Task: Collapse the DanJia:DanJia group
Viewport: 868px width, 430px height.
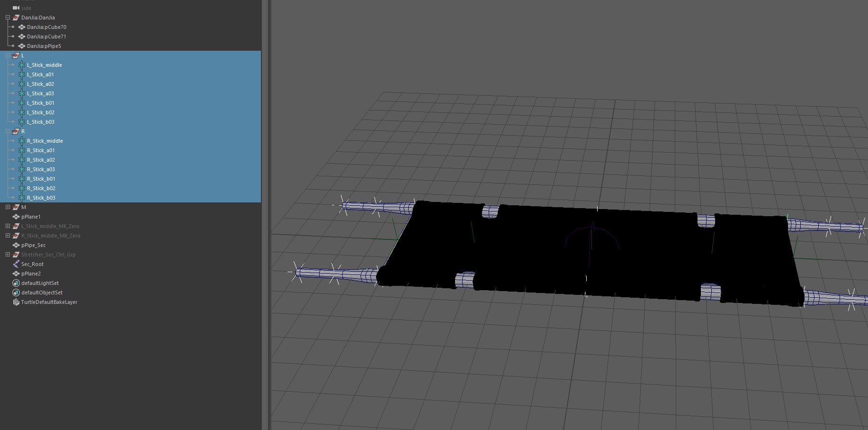Action: click(7, 18)
